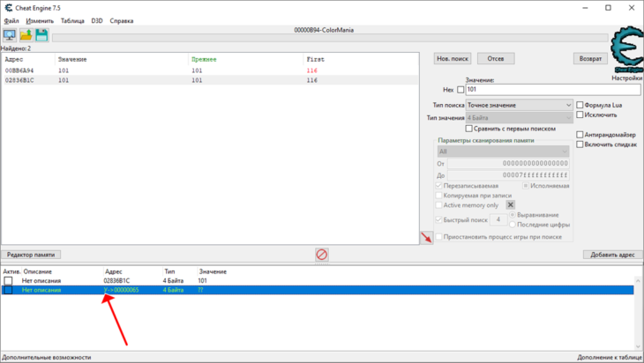Tick the active box for address 02836B1C
This screenshot has width=644, height=363.
8,280
